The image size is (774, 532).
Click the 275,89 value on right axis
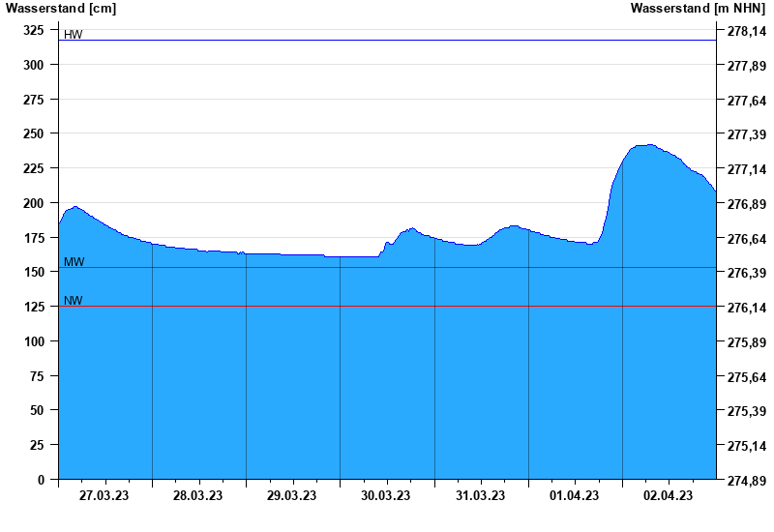[x=747, y=342]
